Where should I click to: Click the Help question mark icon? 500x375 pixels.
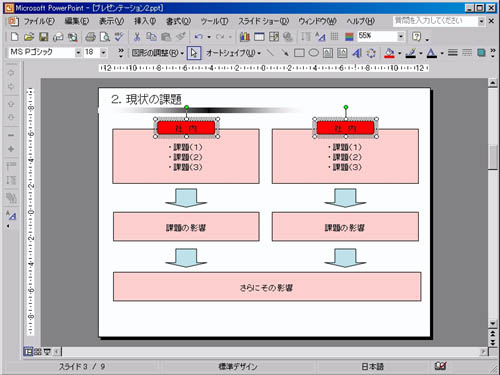pos(416,37)
